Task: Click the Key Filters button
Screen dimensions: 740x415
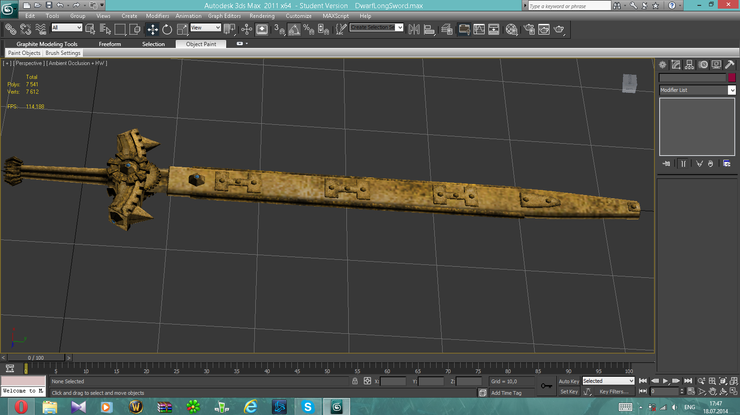Action: [614, 392]
